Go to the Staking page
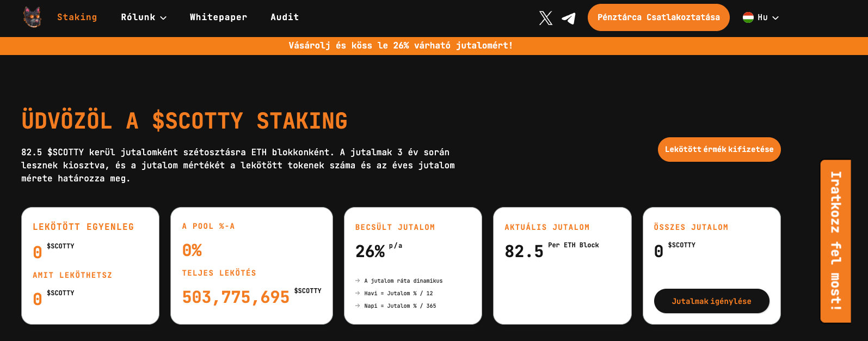This screenshot has width=868, height=341. [x=77, y=17]
